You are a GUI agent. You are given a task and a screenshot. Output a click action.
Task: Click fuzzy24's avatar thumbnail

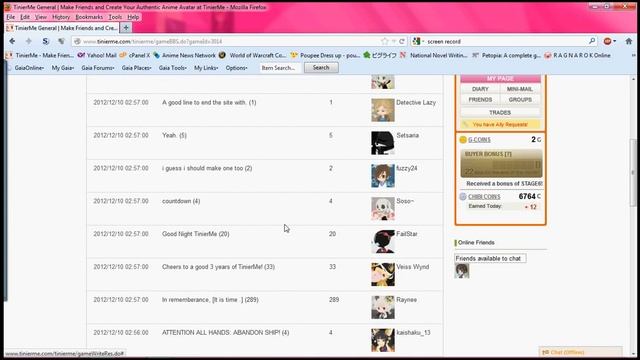point(383,176)
